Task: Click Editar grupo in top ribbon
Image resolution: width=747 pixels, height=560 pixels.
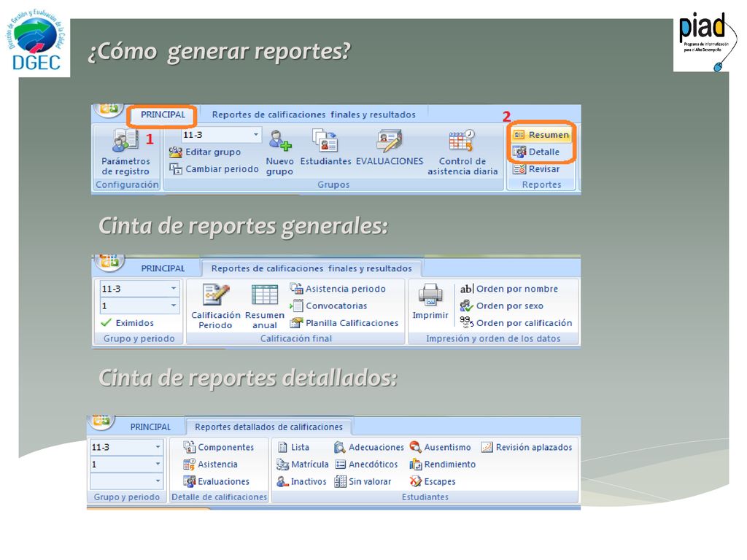Action: pyautogui.click(x=205, y=152)
